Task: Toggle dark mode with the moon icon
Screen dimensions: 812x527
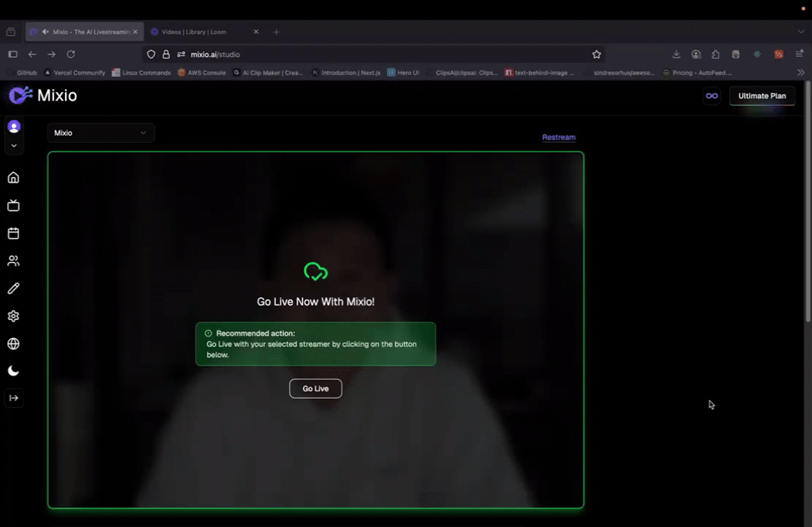Action: (x=13, y=371)
